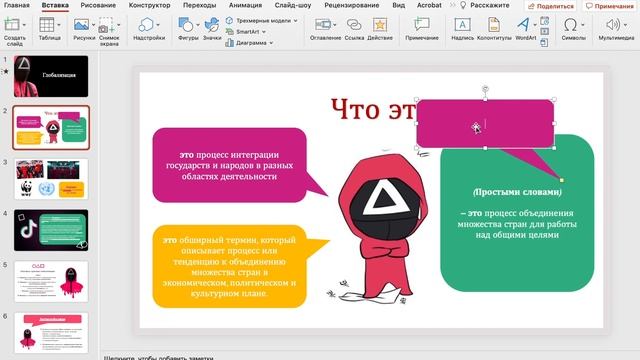Click the pink процесс интеграции callout

click(229, 165)
